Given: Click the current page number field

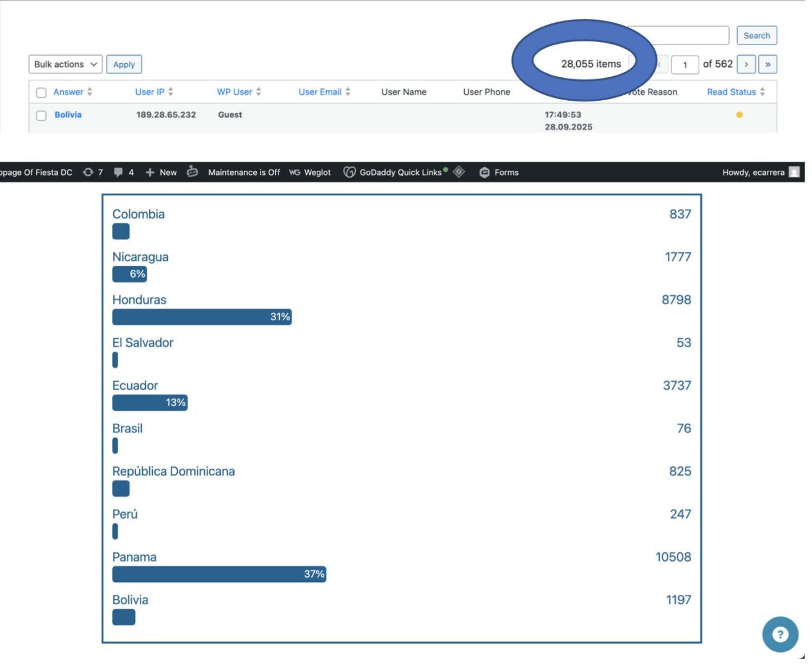Looking at the screenshot, I should [x=685, y=64].
